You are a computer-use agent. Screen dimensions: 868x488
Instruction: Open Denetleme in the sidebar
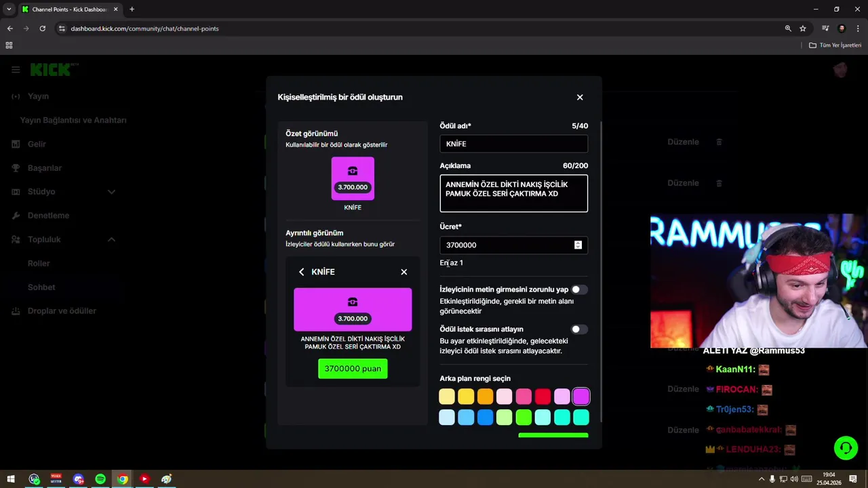point(48,216)
